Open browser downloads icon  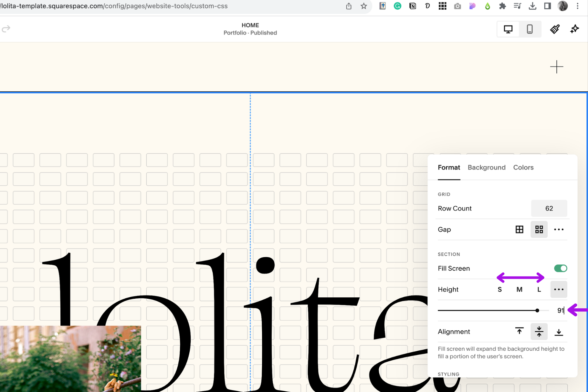[532, 6]
